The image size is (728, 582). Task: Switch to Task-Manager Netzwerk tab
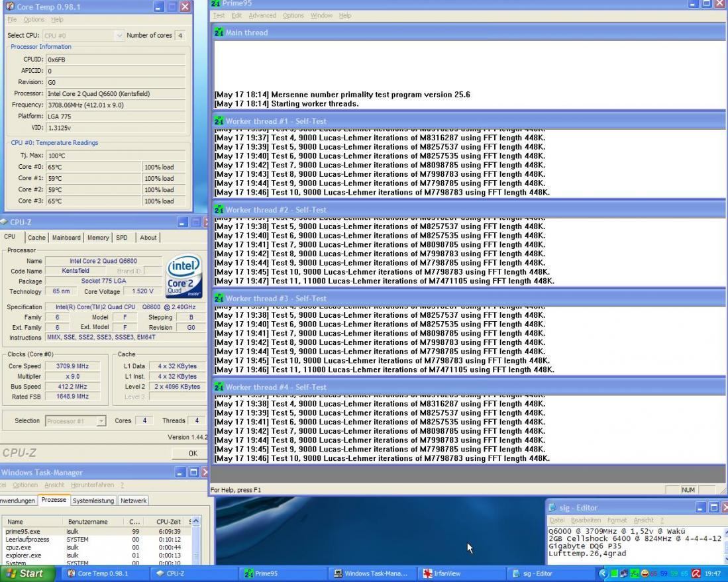click(134, 501)
